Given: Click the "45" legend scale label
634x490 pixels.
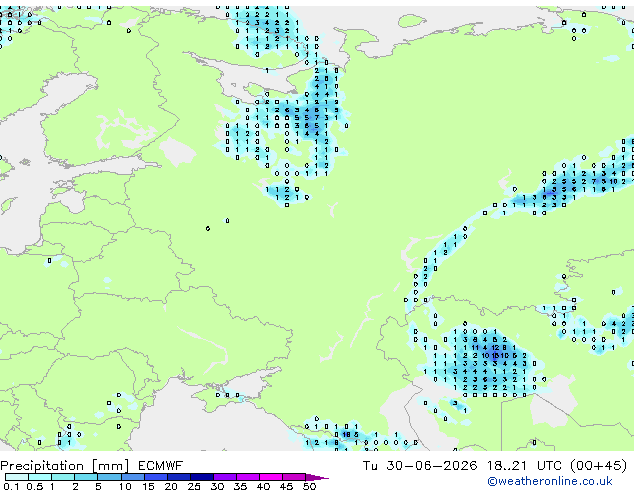Looking at the screenshot, I should click(286, 486).
